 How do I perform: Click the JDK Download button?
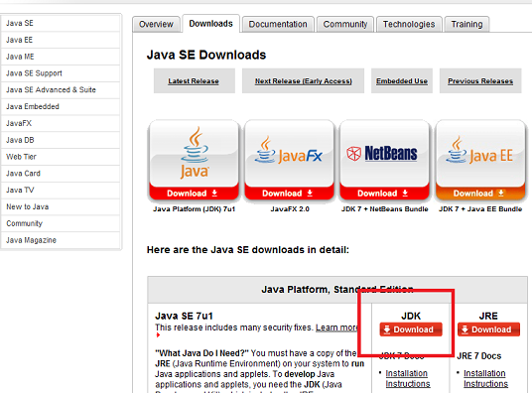point(411,329)
